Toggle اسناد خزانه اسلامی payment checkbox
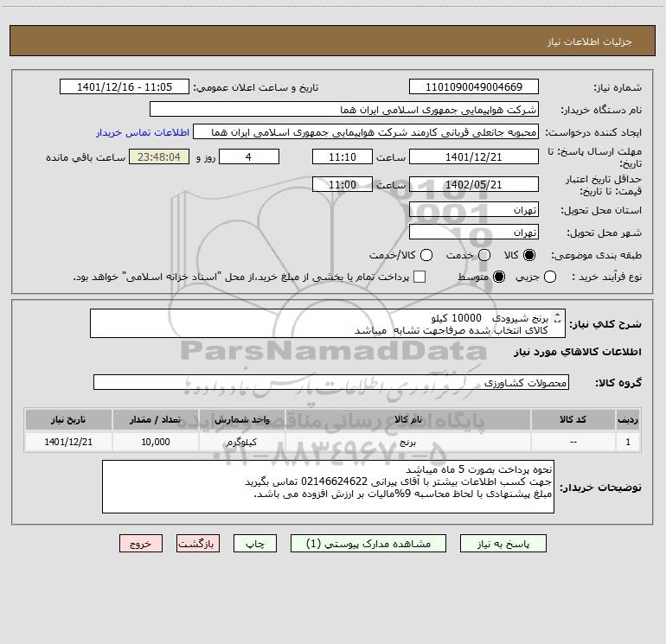This screenshot has width=666, height=644. pyautogui.click(x=419, y=277)
